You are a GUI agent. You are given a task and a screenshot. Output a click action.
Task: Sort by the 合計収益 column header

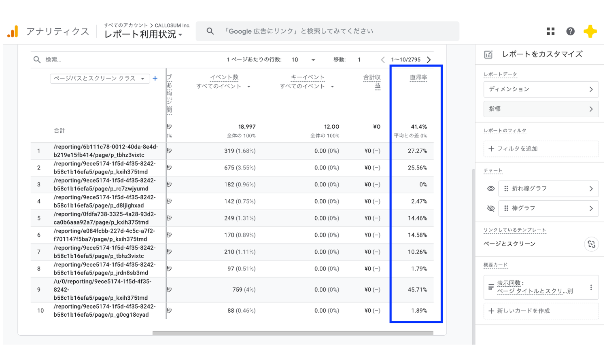pyautogui.click(x=372, y=81)
